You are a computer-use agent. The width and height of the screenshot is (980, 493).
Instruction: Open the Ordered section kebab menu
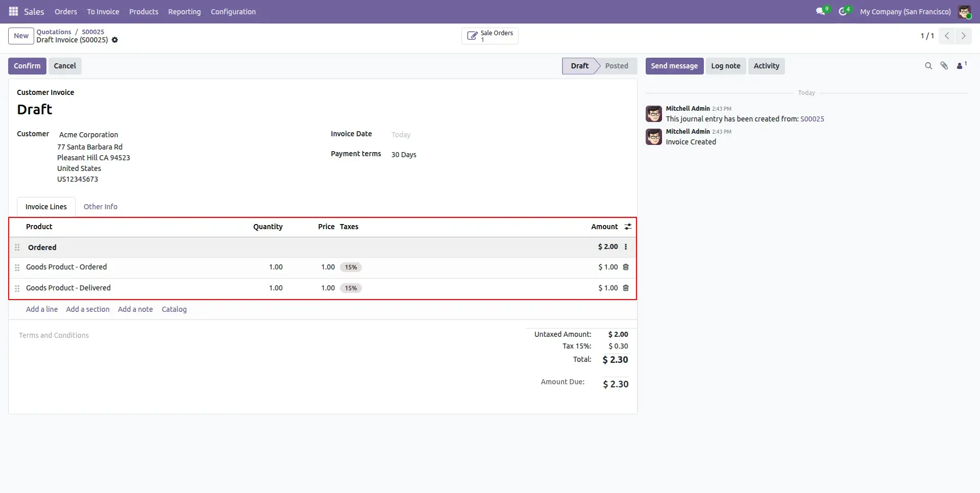pos(626,247)
